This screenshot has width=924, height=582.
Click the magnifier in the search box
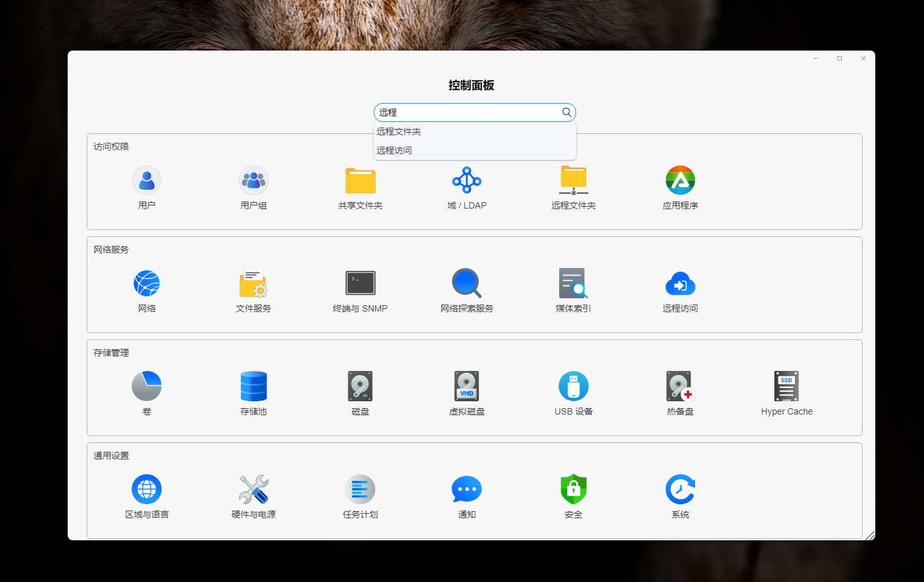[567, 112]
